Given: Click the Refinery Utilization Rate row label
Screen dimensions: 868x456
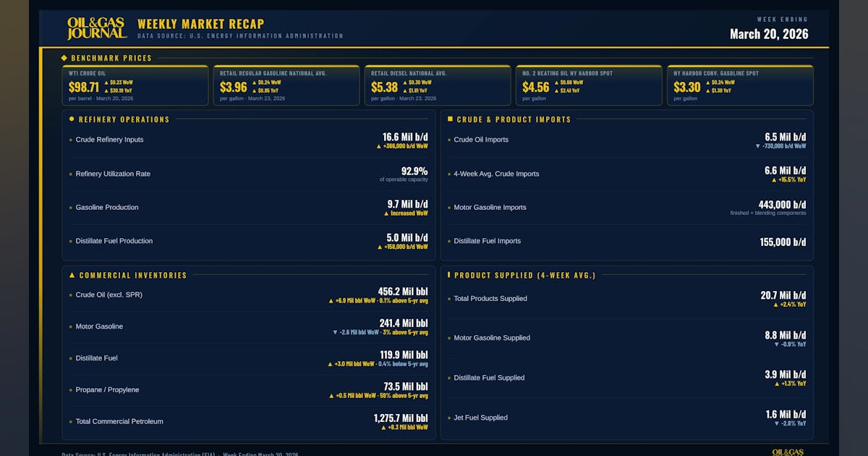Looking at the screenshot, I should pyautogui.click(x=113, y=174).
